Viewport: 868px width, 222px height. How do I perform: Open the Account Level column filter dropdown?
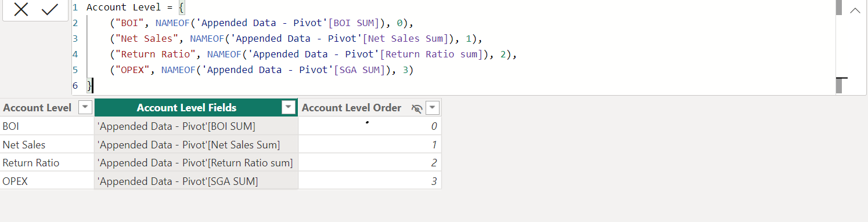[x=85, y=108]
